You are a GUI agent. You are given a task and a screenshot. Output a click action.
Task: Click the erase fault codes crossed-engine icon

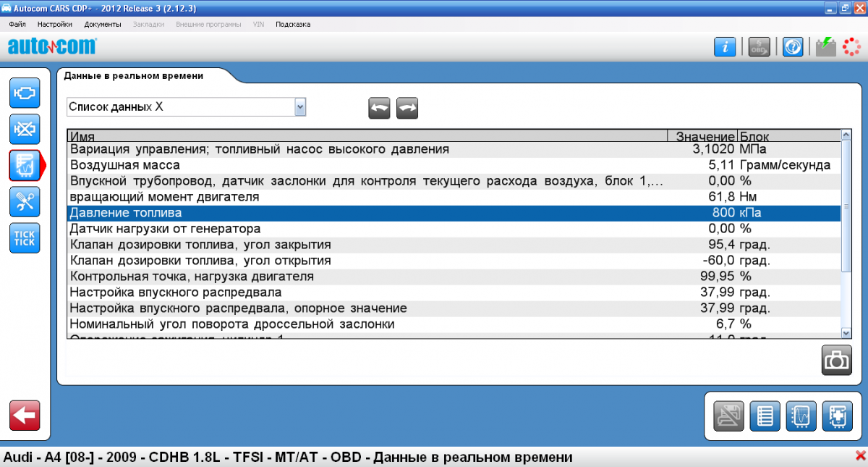(25, 130)
